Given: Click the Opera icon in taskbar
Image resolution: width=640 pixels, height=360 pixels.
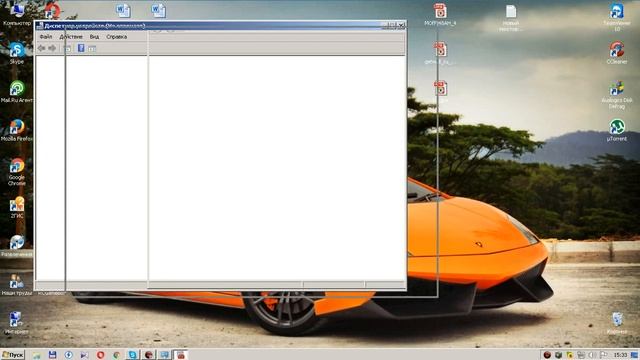Looking at the screenshot, I should tap(100, 355).
